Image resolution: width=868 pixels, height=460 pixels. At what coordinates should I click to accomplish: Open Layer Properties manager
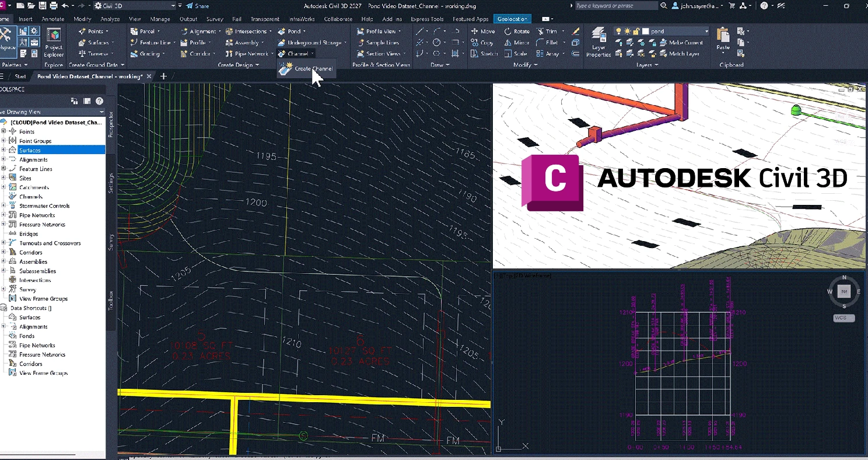click(x=598, y=41)
